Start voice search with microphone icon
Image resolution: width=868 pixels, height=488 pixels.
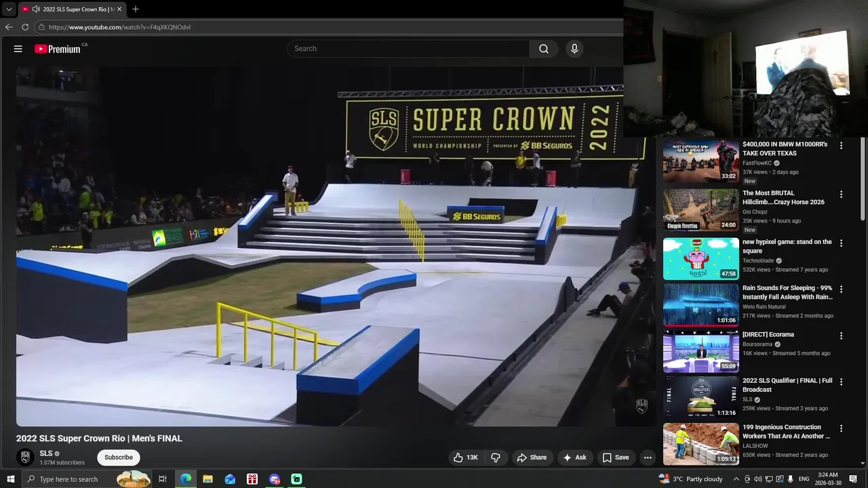tap(574, 49)
